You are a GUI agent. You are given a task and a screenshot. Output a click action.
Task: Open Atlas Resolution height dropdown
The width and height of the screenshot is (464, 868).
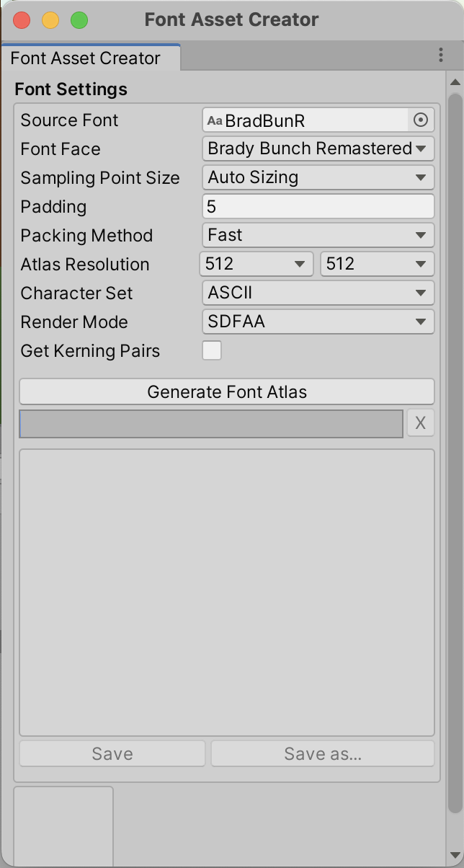coord(377,264)
